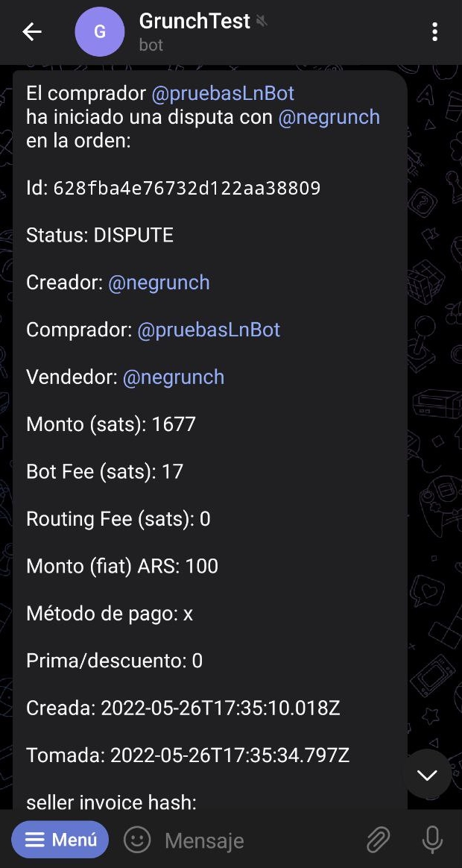Tap the Status: DISPUTE line

(100, 235)
